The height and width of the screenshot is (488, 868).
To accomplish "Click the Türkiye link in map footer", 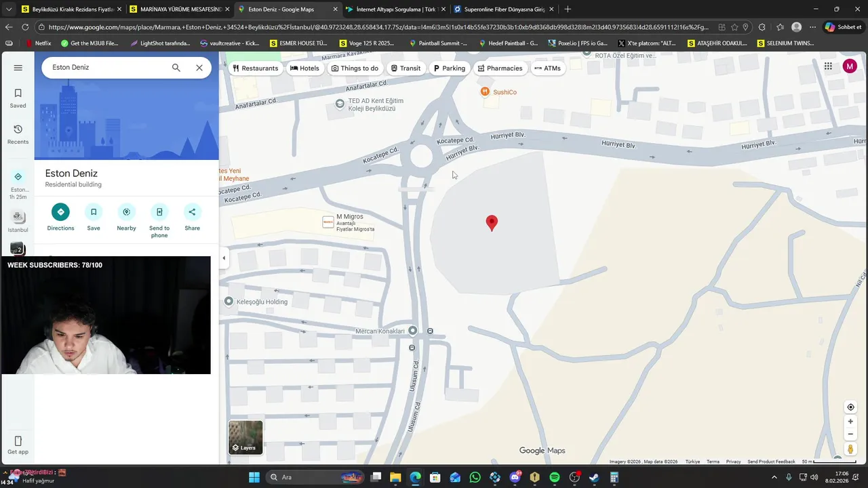I will [x=692, y=462].
